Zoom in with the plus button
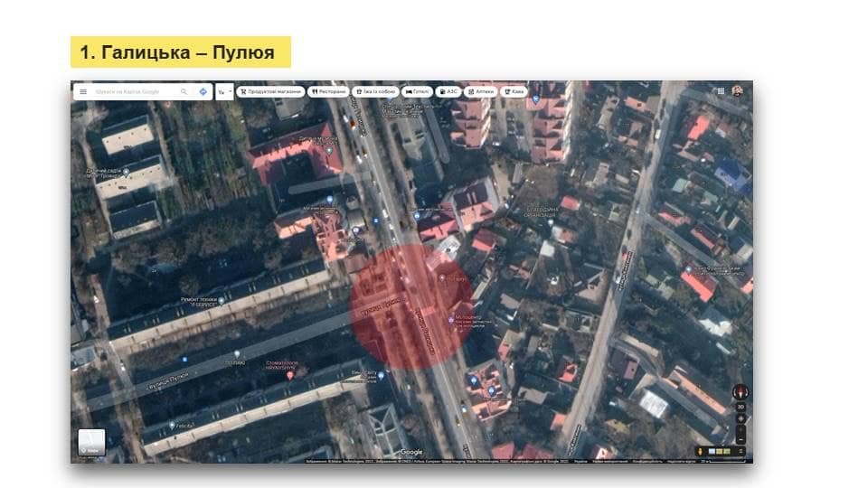 tap(741, 430)
